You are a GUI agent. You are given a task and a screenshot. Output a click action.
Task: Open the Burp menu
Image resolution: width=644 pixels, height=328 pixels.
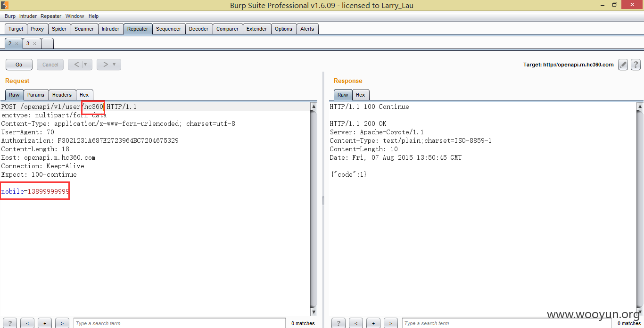(x=10, y=16)
